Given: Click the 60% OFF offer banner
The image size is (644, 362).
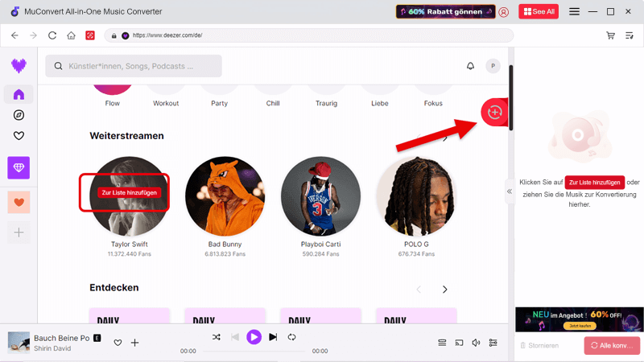Looking at the screenshot, I should (x=579, y=319).
